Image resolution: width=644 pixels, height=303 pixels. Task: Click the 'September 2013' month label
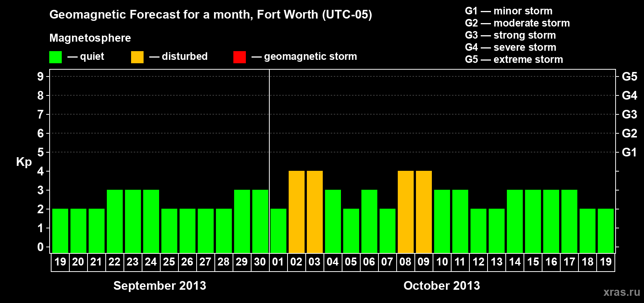[160, 286]
